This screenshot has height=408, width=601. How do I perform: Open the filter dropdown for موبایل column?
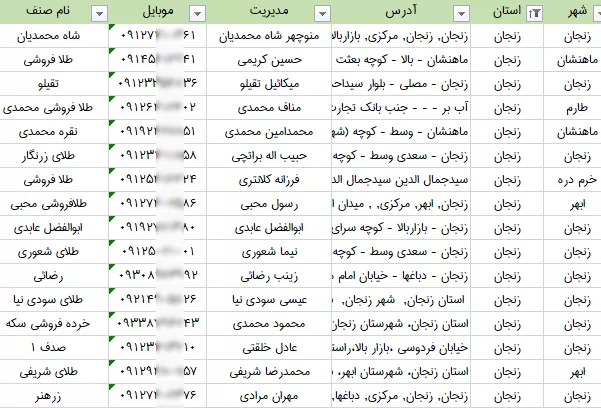pos(197,14)
